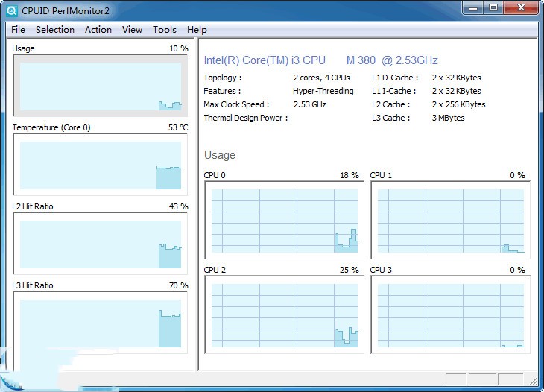Click the CPU 0 usage graph
The image size is (544, 392).
pyautogui.click(x=284, y=221)
